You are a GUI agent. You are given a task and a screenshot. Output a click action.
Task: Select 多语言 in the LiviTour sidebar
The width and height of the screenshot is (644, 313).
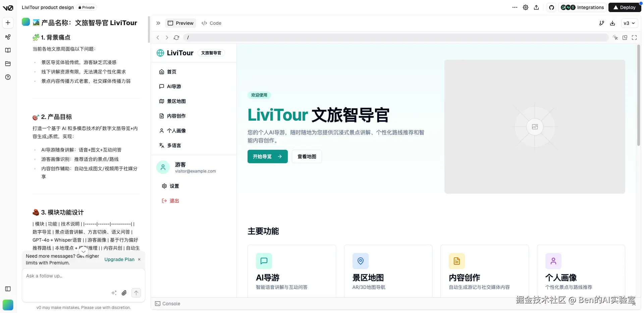click(x=194, y=145)
